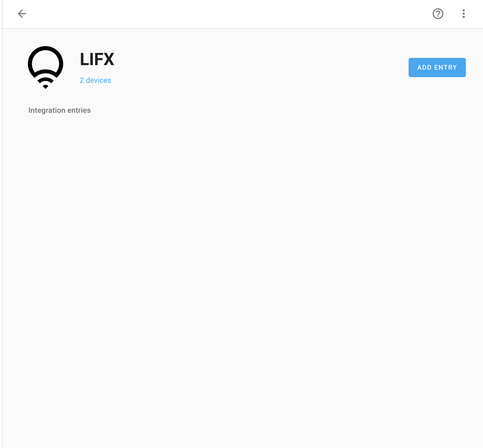The width and height of the screenshot is (483, 448).
Task: View LIFX documentation via help icon
Action: pos(438,14)
